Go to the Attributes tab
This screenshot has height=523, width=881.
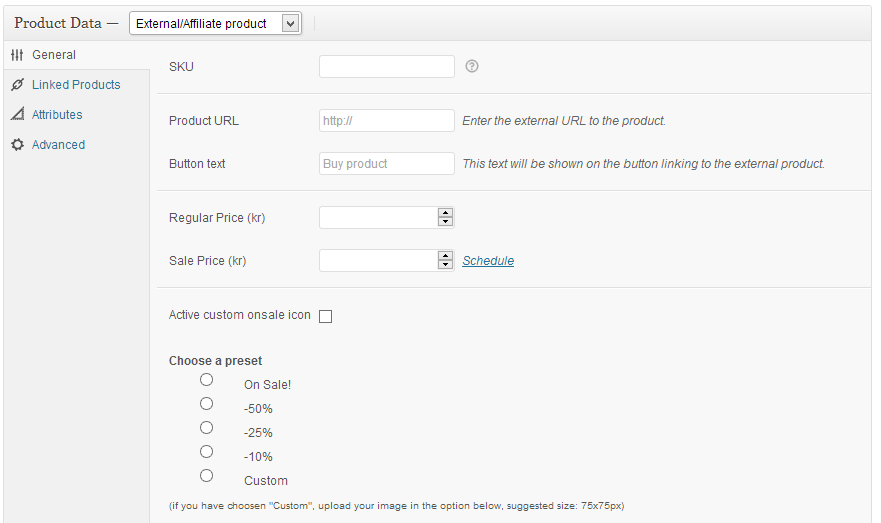(x=57, y=115)
